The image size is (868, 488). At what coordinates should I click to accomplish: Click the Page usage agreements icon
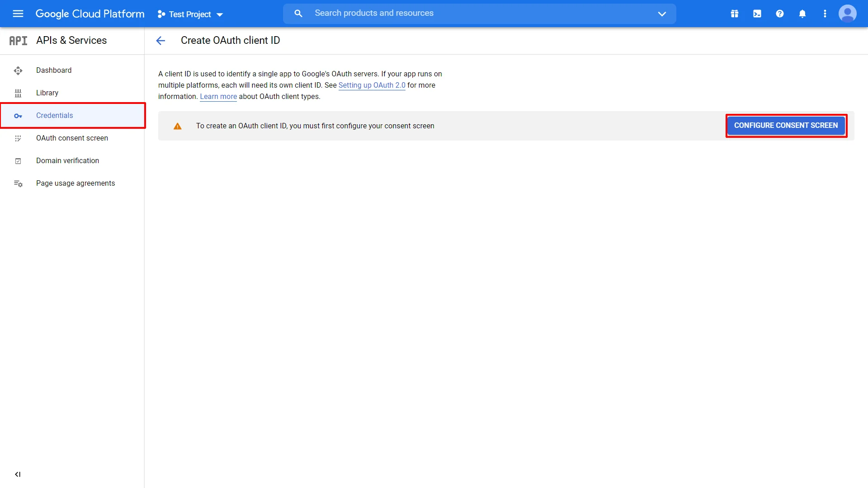(17, 183)
